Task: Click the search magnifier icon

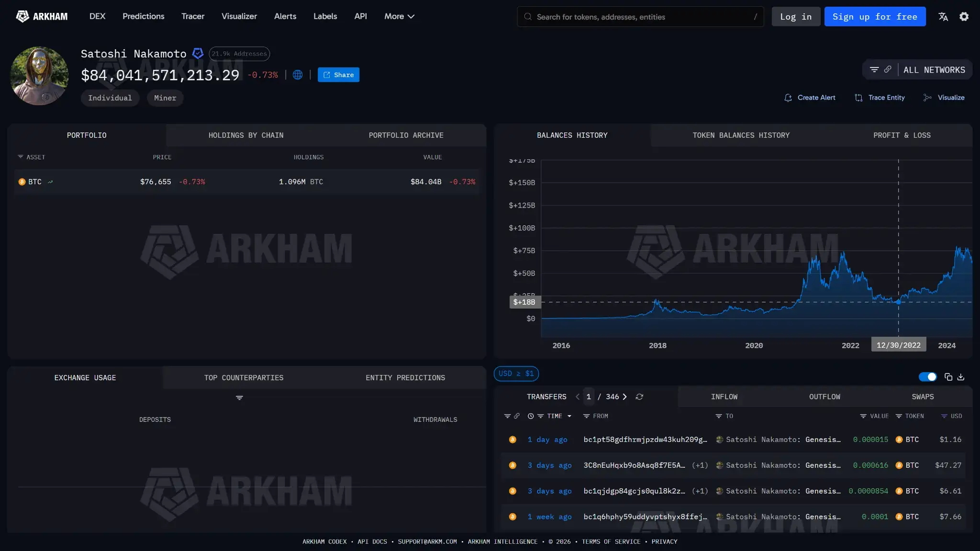Action: tap(528, 17)
